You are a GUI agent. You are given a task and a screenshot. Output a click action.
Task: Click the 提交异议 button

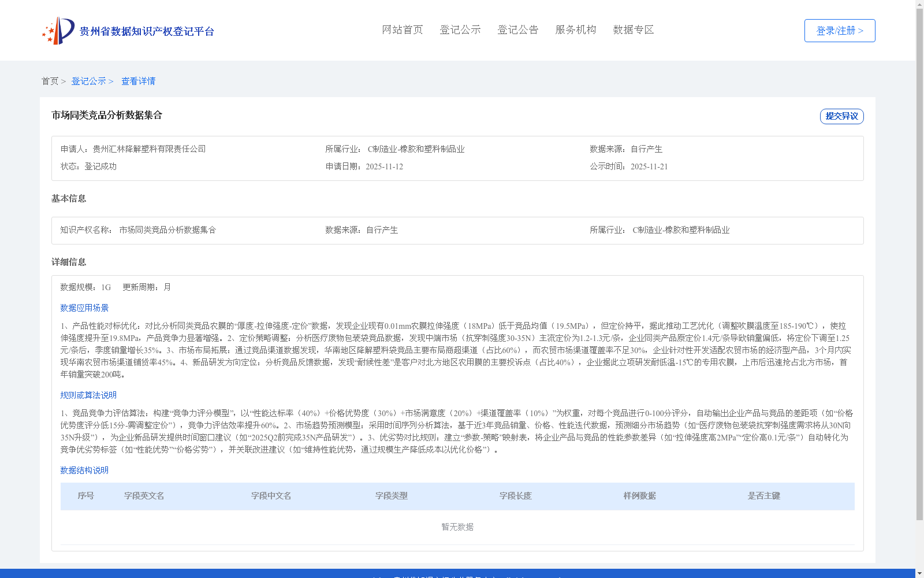[841, 116]
